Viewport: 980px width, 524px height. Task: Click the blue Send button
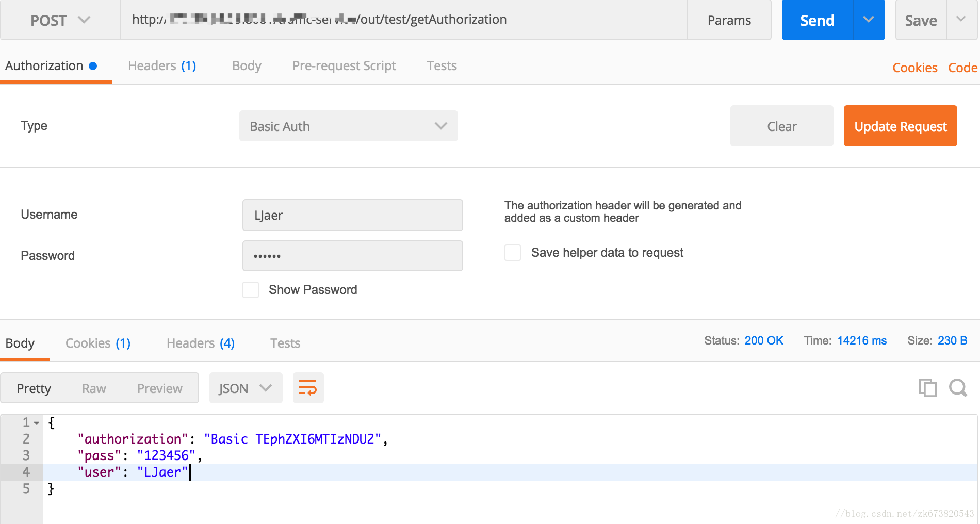[x=818, y=20]
